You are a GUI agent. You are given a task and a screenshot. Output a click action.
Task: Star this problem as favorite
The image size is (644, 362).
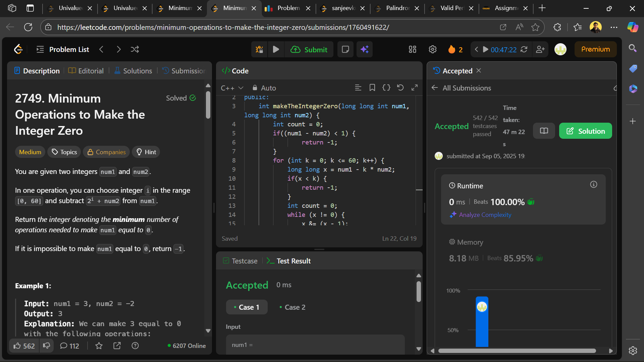(x=99, y=346)
